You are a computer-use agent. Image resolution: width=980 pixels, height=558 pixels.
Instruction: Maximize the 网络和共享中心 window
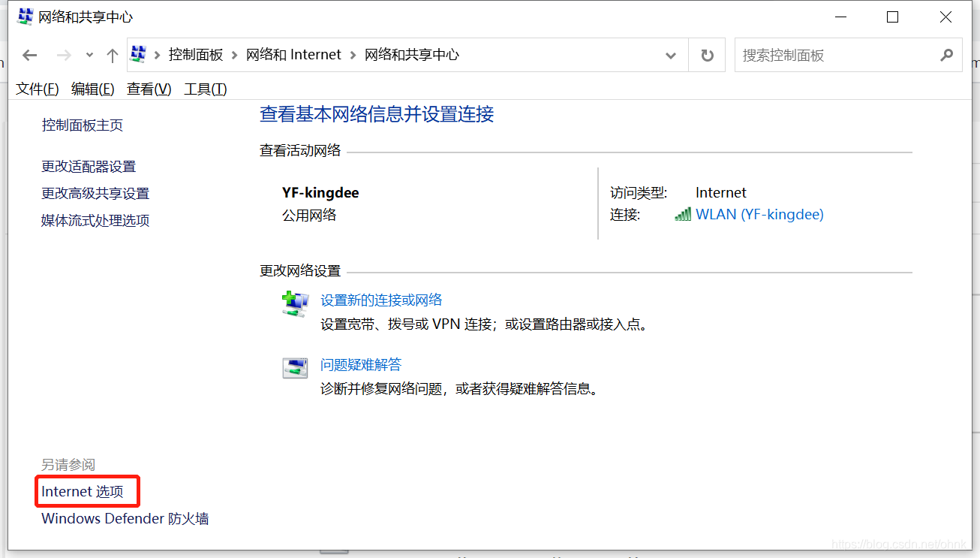(x=892, y=17)
